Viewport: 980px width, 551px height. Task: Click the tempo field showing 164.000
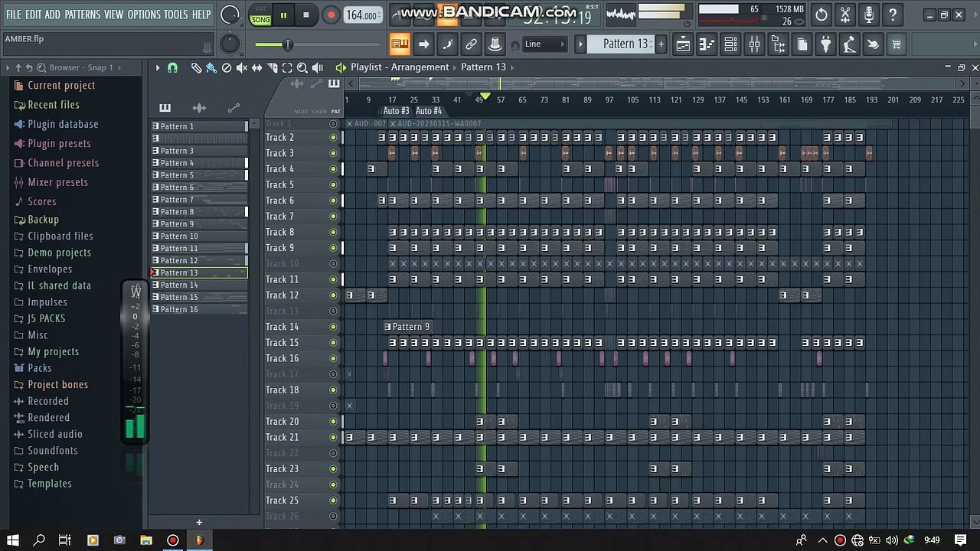coord(361,15)
